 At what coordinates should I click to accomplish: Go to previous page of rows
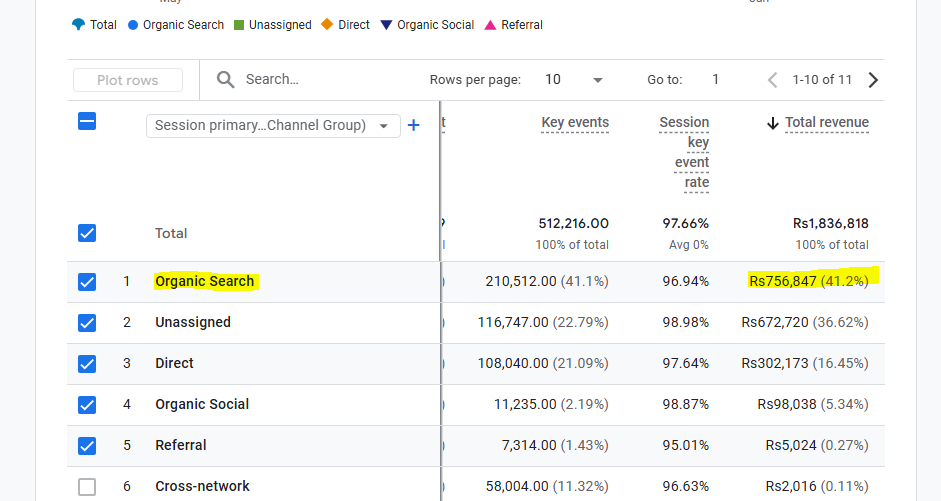point(772,80)
